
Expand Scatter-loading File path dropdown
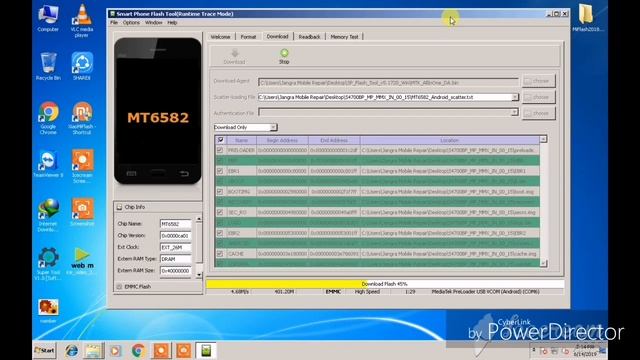coord(515,97)
